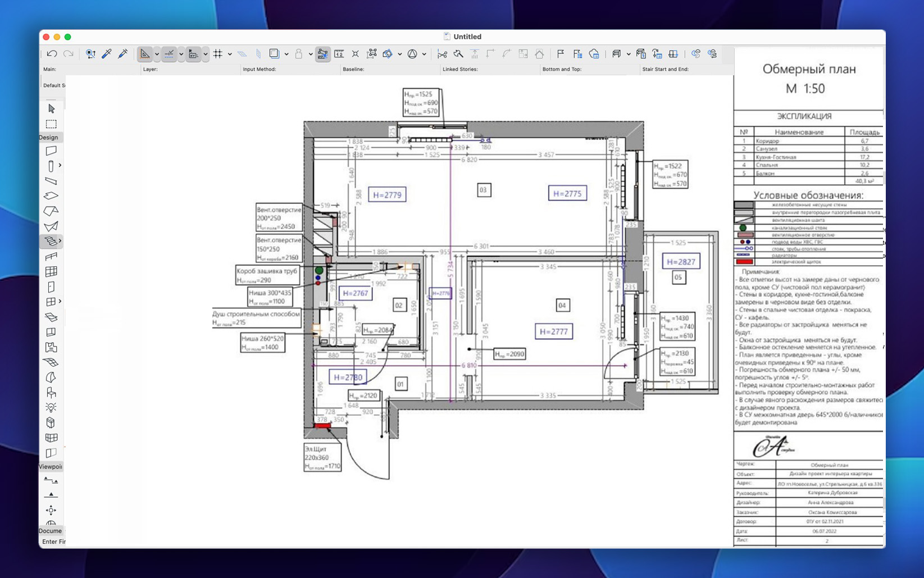Click the scissors Split tool icon
Viewport: 924px width, 578px height.
pyautogui.click(x=442, y=54)
